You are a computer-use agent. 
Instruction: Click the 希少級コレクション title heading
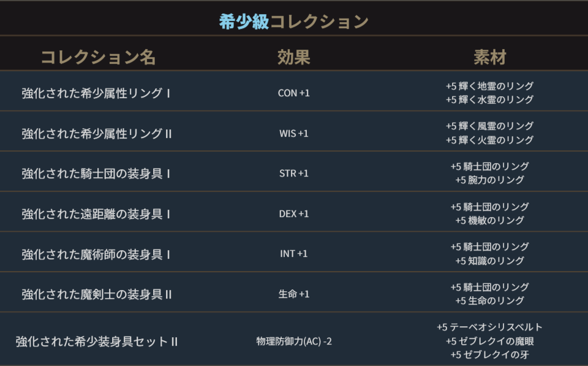coord(293,22)
